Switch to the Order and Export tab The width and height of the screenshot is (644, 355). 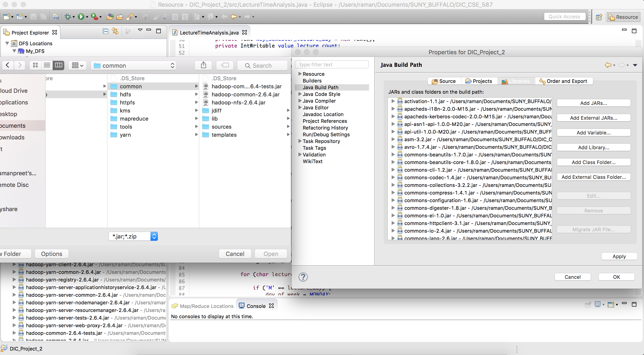pyautogui.click(x=564, y=81)
